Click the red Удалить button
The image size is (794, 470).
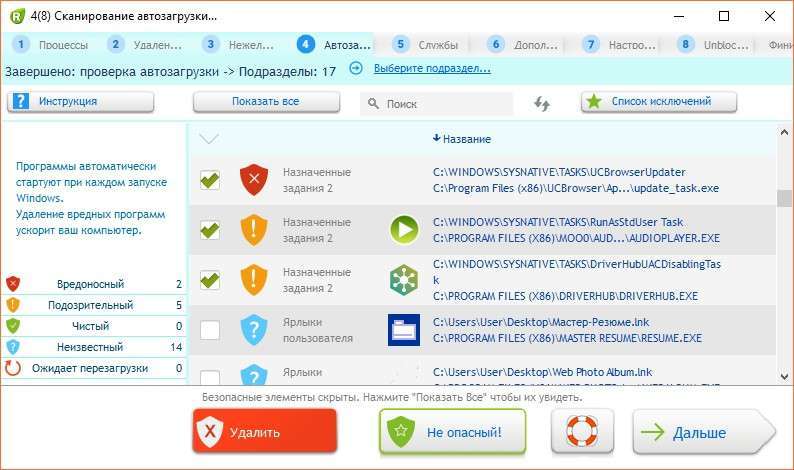point(265,432)
